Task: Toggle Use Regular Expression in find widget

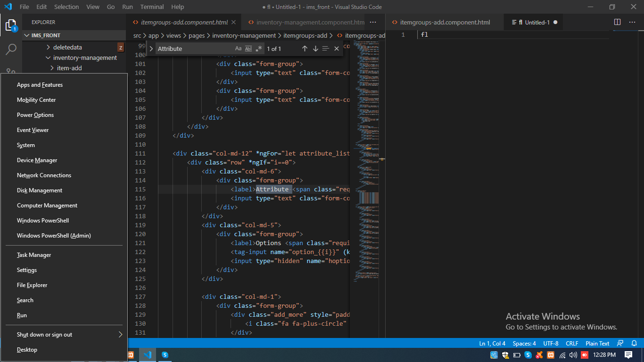Action: (258, 49)
